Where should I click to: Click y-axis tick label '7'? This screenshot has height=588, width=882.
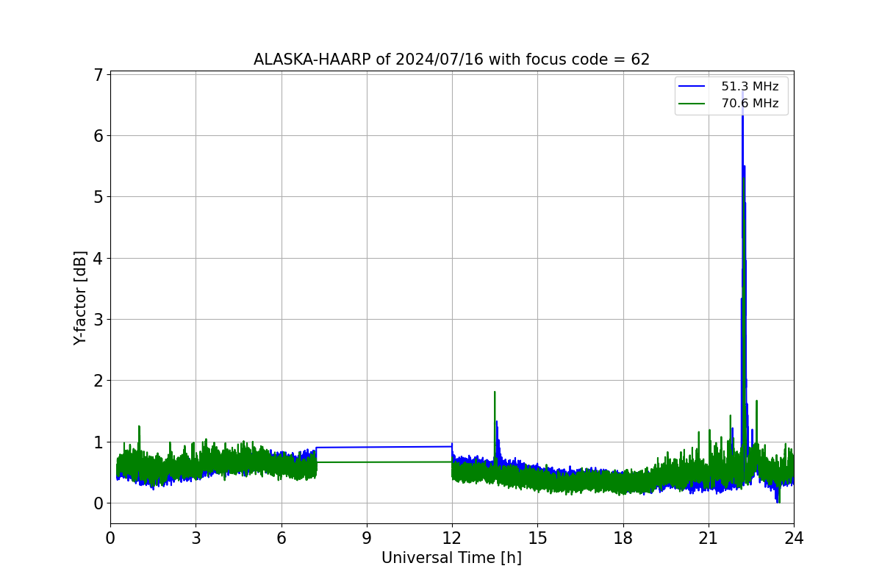pos(98,74)
